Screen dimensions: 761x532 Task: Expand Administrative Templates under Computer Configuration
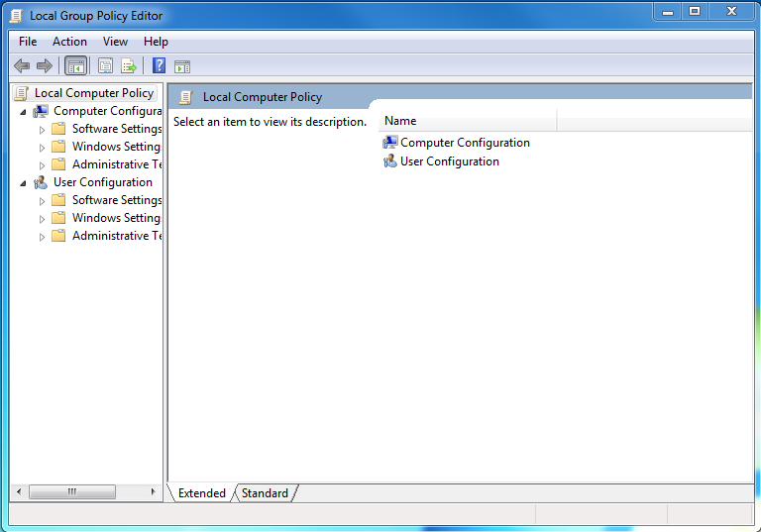pos(43,165)
